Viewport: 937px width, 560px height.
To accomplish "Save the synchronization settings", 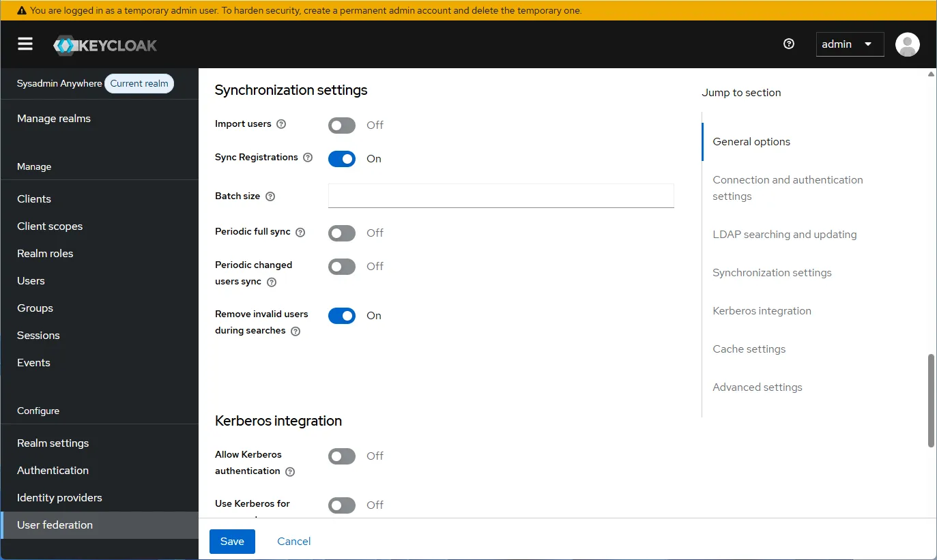I will coord(232,541).
